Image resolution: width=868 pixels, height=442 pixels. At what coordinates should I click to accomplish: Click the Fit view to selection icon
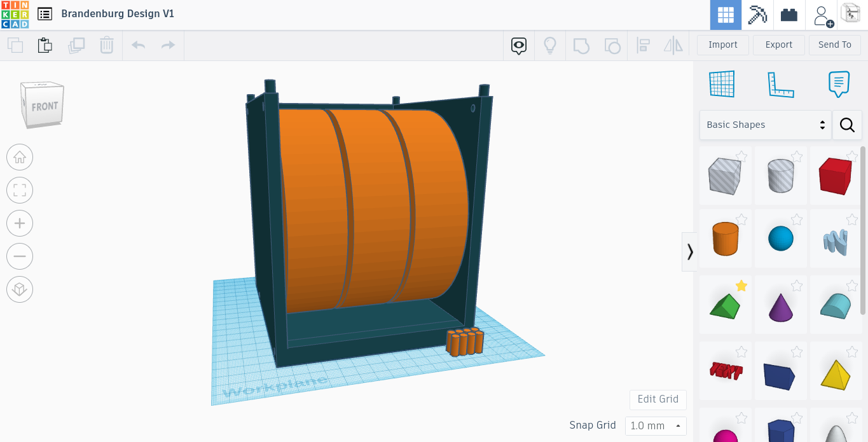19,190
